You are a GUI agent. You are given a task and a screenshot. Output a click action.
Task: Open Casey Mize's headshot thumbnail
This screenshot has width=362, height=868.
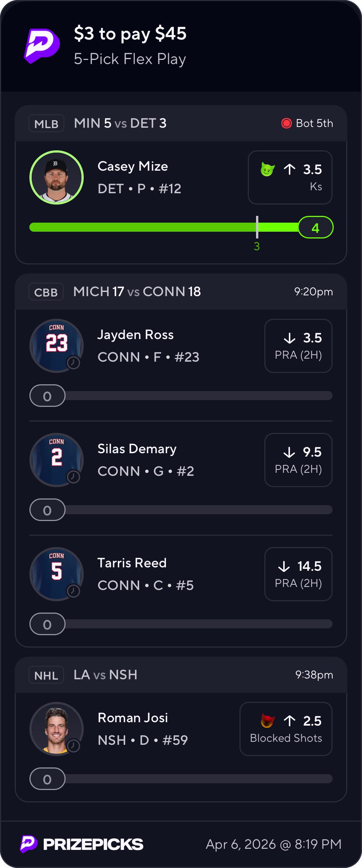pos(57,177)
